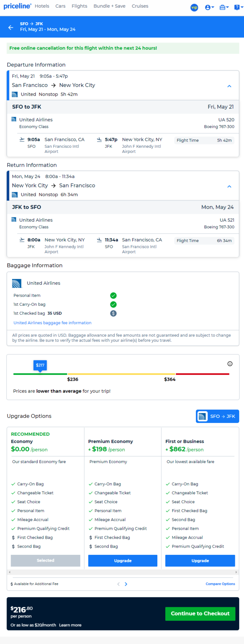Click the back arrow in the blue header
Viewport: 244px width, 644px height.
(x=11, y=27)
